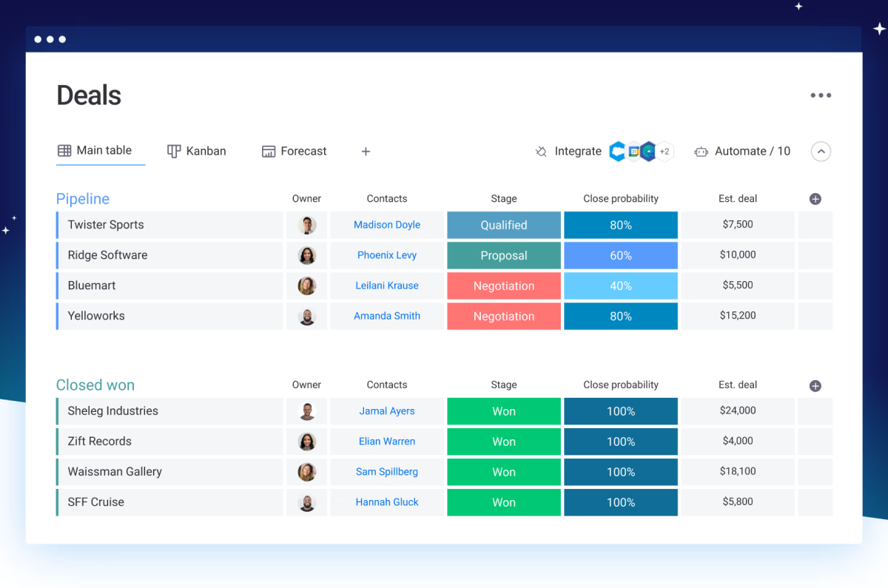The width and height of the screenshot is (888, 588).
Task: Click the Kanban view icon
Action: click(174, 151)
